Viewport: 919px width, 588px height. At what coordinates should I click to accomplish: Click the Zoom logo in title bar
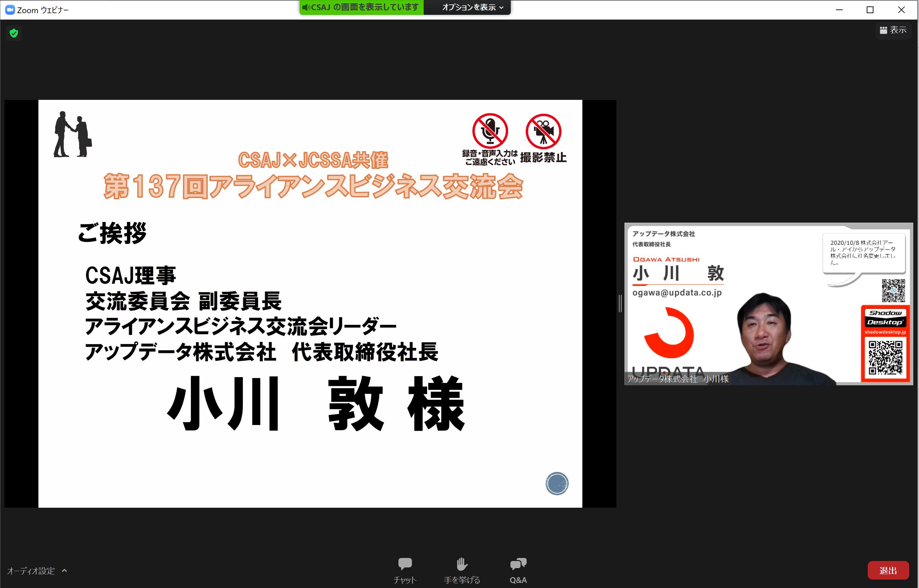(x=10, y=10)
